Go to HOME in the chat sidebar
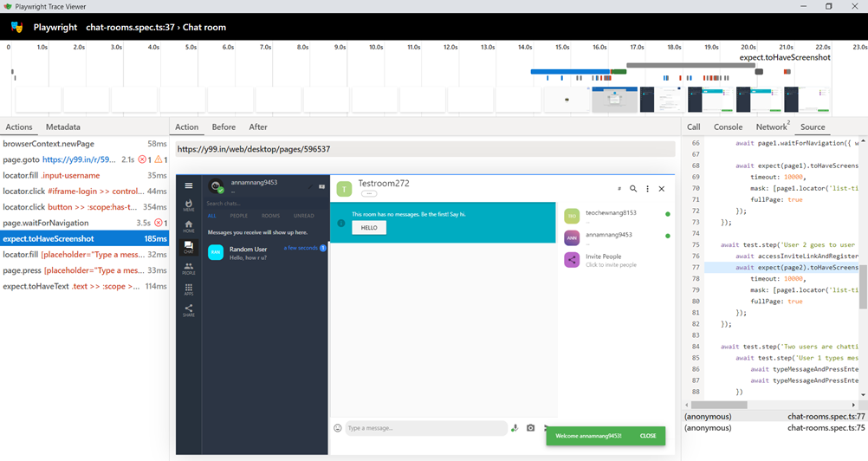 189,226
